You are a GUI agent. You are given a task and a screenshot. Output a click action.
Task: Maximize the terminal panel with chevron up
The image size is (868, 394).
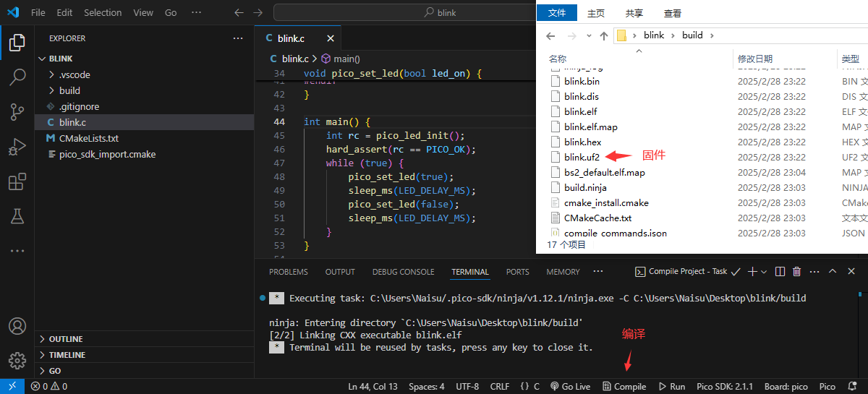coord(833,272)
